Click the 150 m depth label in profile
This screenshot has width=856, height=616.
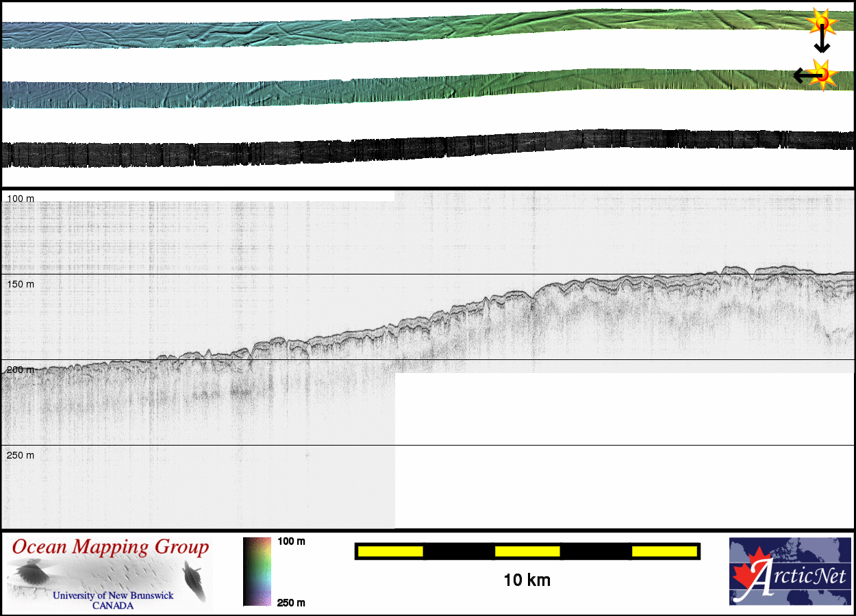(20, 284)
